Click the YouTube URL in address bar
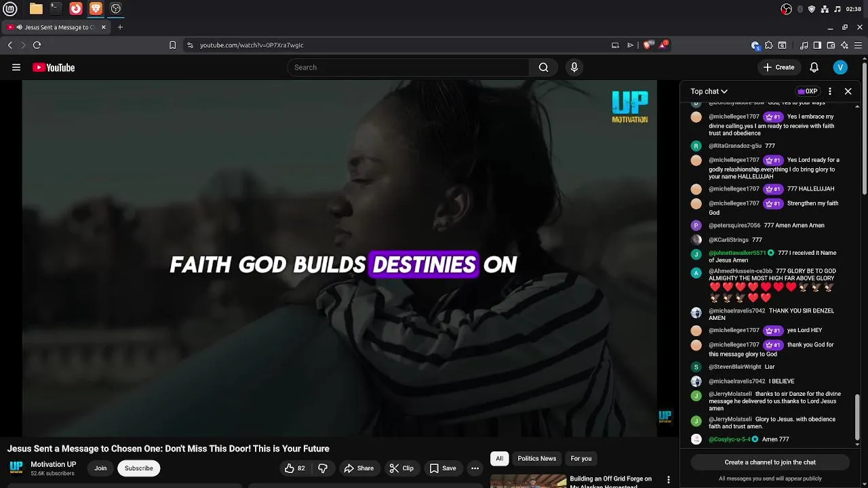The image size is (868, 488). coord(252,45)
